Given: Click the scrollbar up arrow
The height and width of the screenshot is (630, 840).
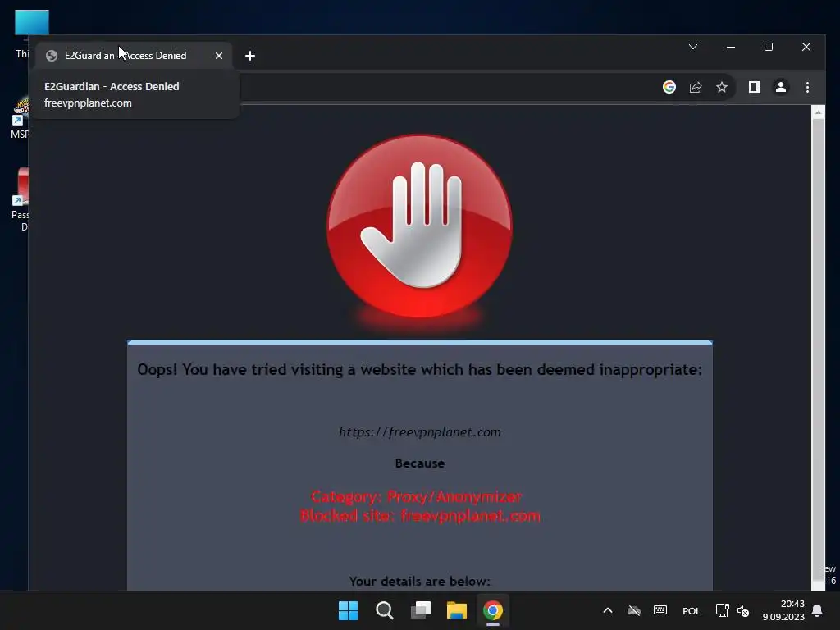Looking at the screenshot, I should 818,112.
